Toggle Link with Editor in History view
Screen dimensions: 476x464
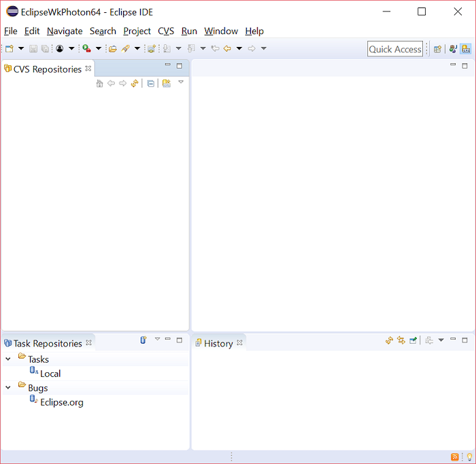[401, 340]
